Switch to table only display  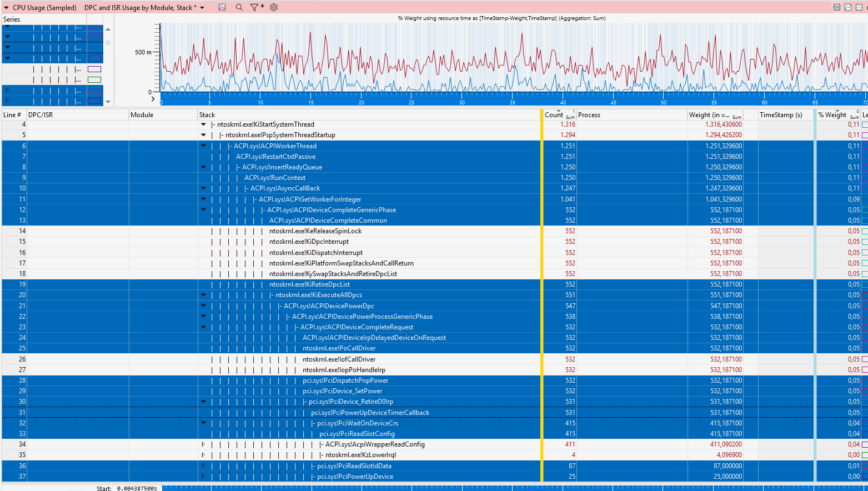[x=859, y=7]
